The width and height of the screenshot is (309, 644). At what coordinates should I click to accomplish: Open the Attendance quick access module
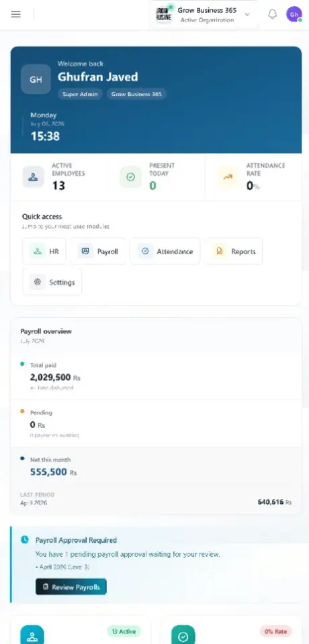[165, 252]
